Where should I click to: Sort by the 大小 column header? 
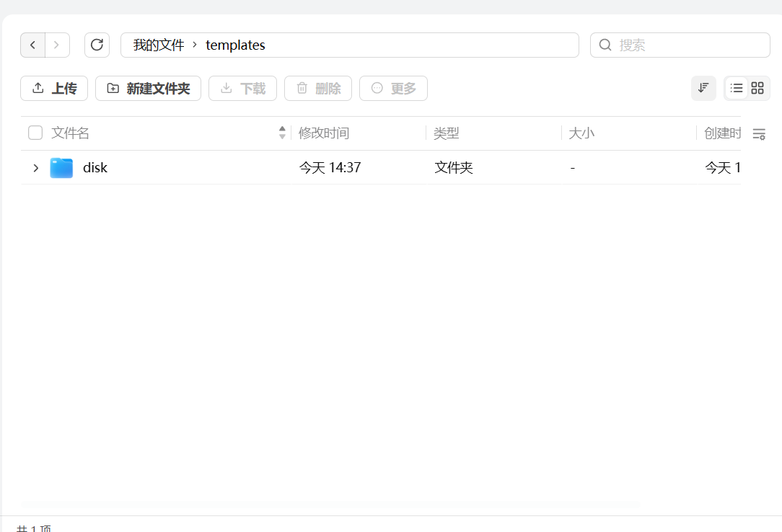click(x=581, y=133)
